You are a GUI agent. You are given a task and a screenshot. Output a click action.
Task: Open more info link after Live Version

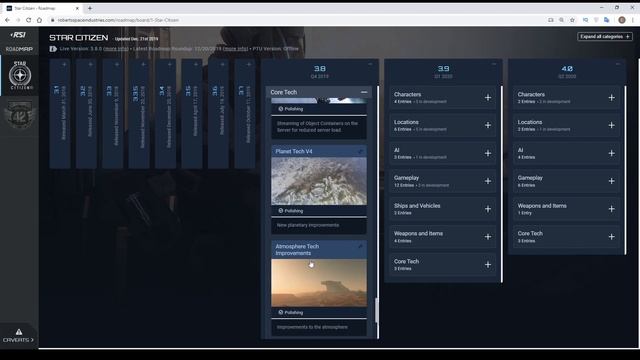(x=116, y=49)
